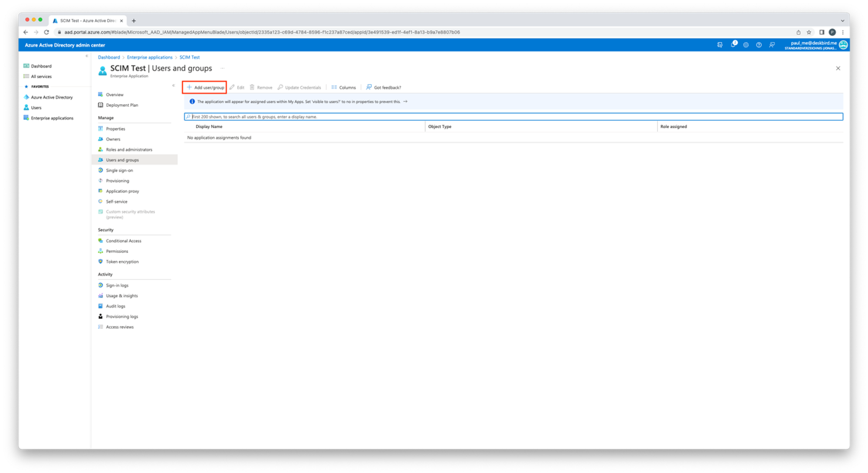
Task: Click the help question mark icon
Action: (759, 45)
